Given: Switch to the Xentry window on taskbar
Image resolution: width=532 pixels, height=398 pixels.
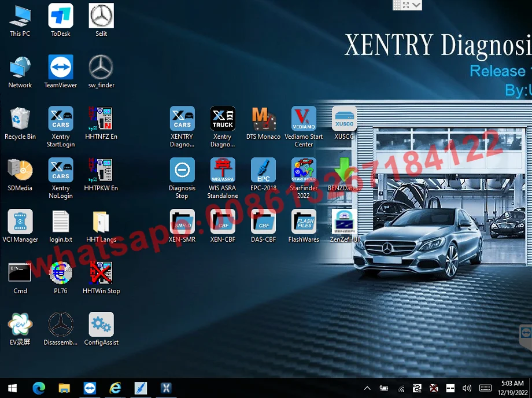Looking at the screenshot, I should point(166,388).
